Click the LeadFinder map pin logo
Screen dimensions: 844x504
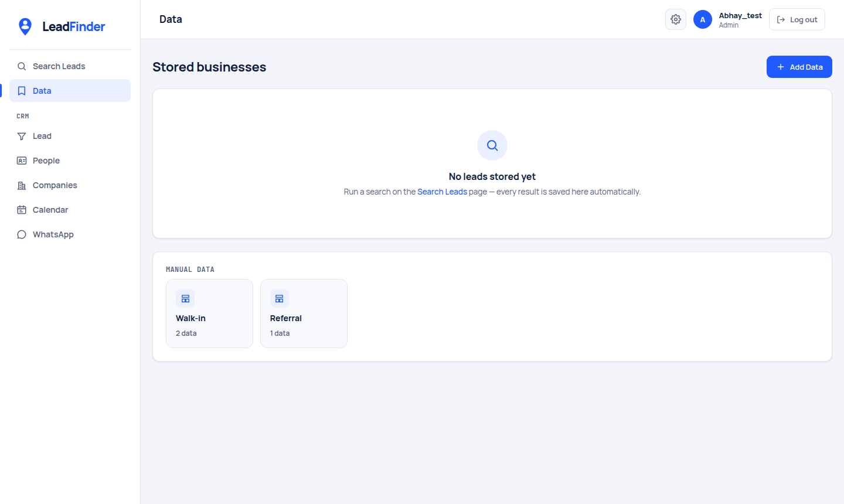coord(25,26)
